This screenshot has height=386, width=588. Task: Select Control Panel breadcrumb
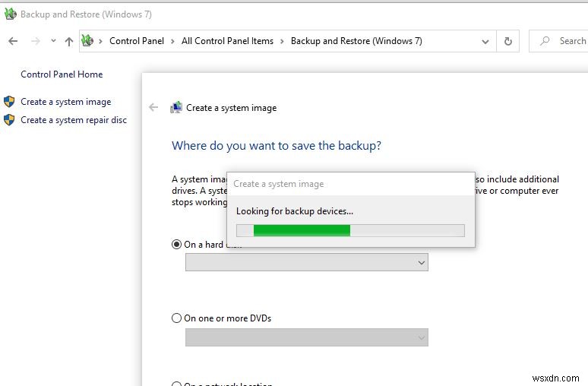137,41
